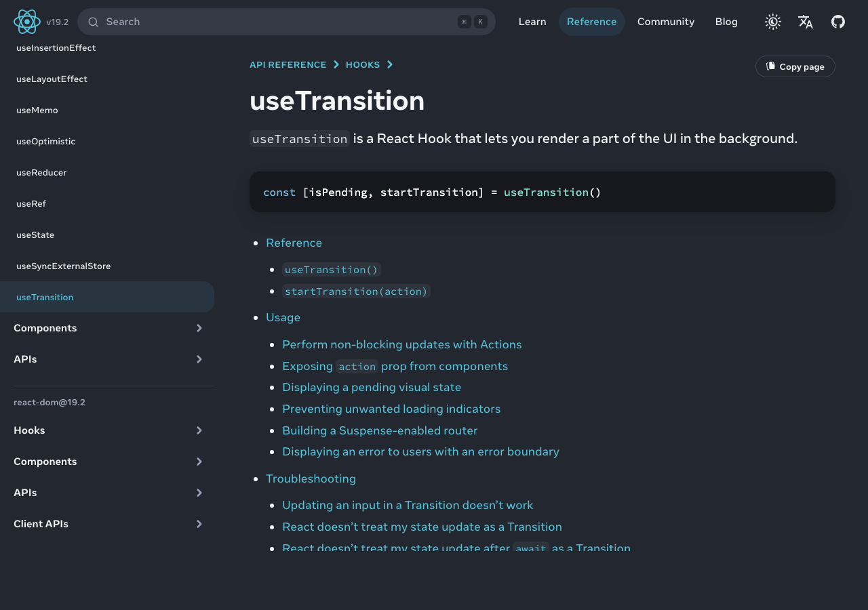Select useOptimistic hook in sidebar
The image size is (868, 610).
pyautogui.click(x=45, y=141)
